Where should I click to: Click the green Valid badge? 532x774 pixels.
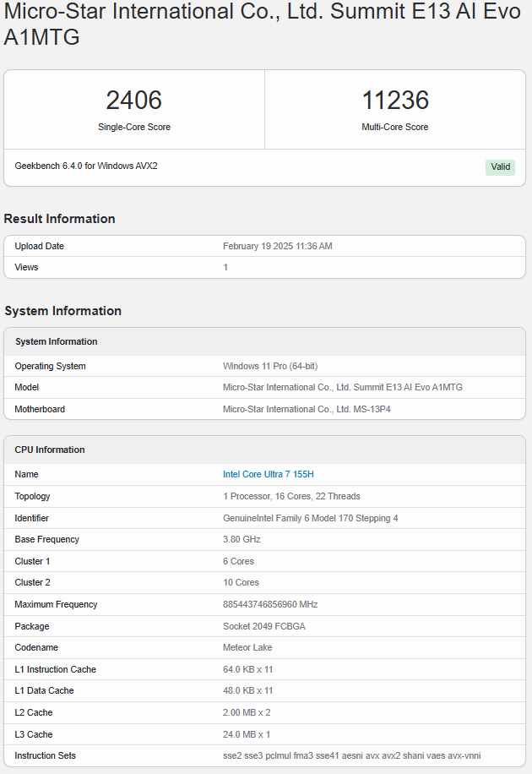pos(501,166)
